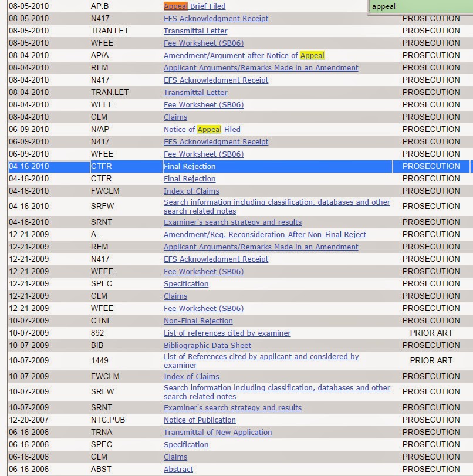
Task: Open EFS Acknowledgment Receipt dated 12-21-2009
Action: click(x=216, y=259)
